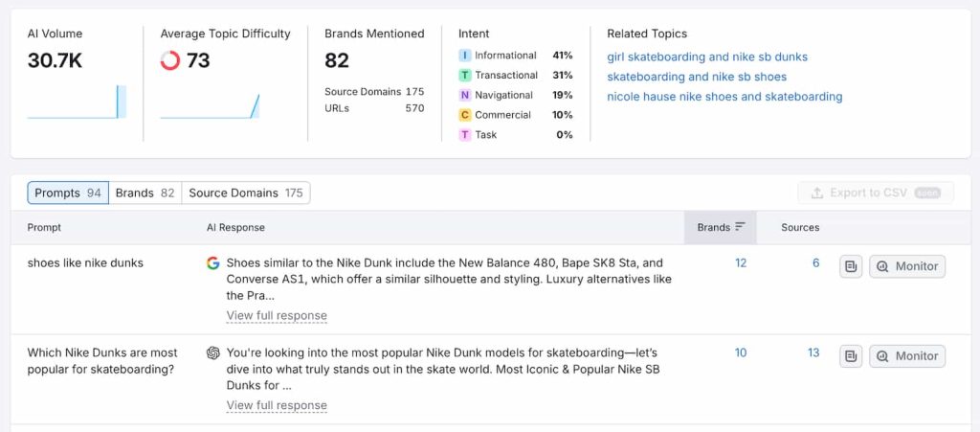Open 'skateboarding and nike sb shoes' topic

coord(697,77)
